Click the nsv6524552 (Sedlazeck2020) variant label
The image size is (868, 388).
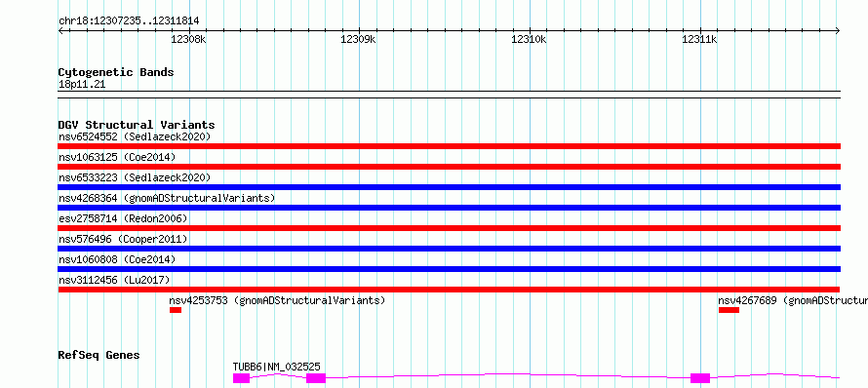(x=135, y=136)
